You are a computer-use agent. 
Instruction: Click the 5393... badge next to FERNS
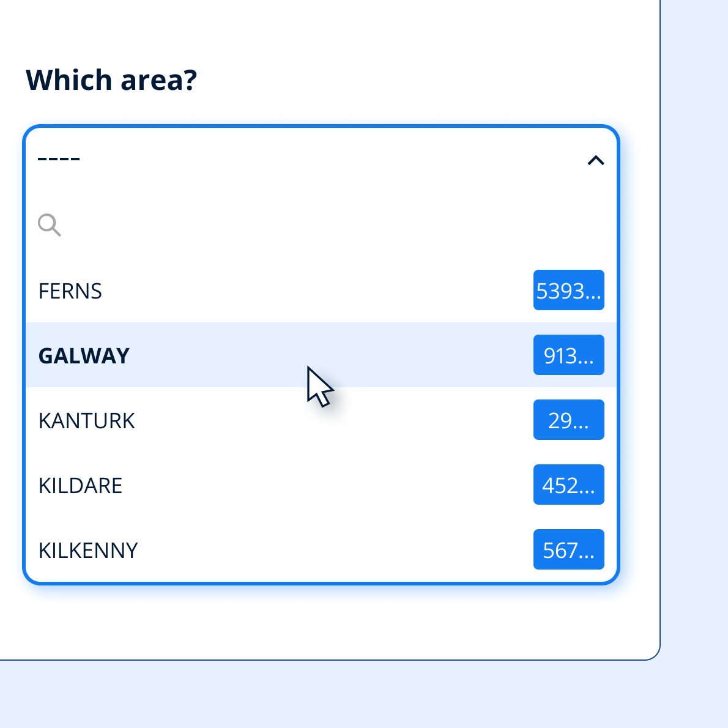[x=568, y=290]
